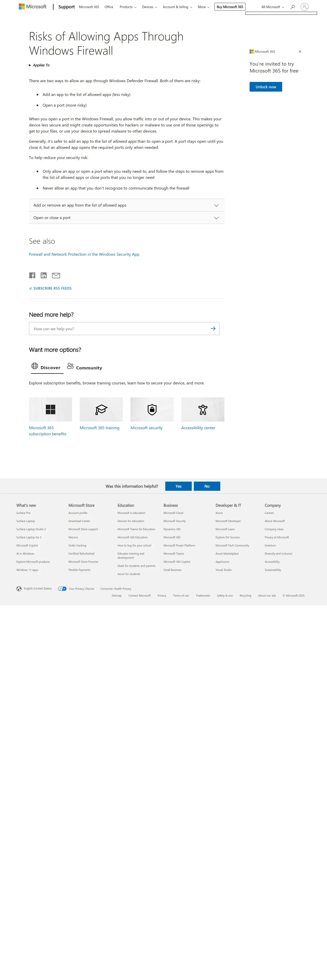Open Surface Pro footer link

coord(23,513)
